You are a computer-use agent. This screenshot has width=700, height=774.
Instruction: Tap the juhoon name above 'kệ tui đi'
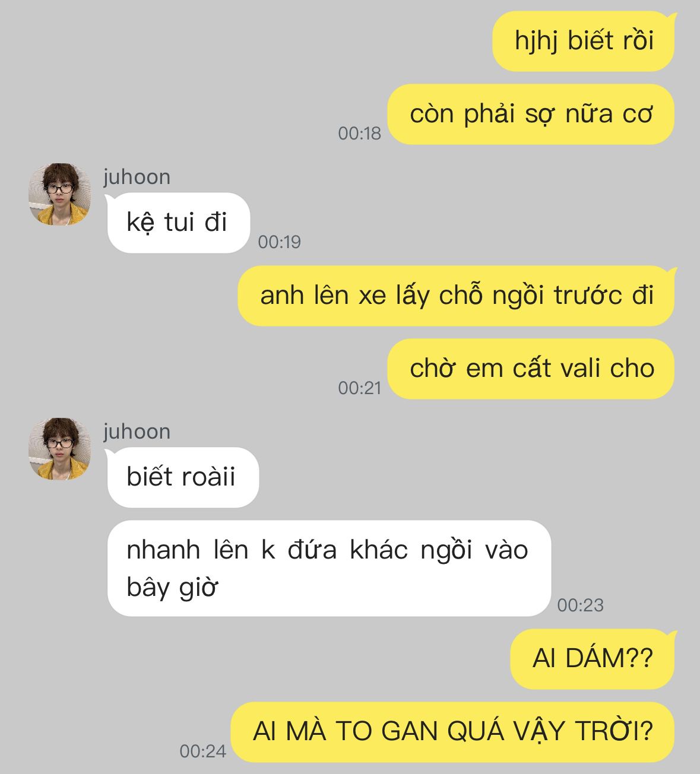(137, 177)
